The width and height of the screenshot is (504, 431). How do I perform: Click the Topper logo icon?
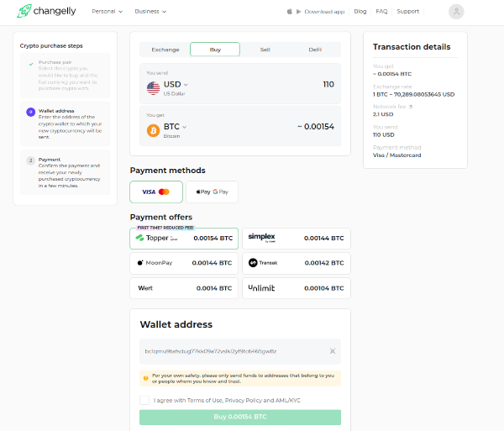coord(139,238)
